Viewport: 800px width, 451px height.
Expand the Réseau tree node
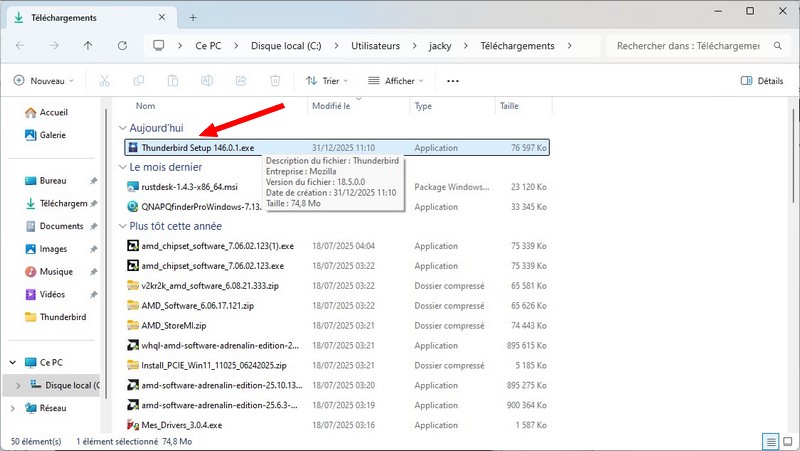pos(13,408)
